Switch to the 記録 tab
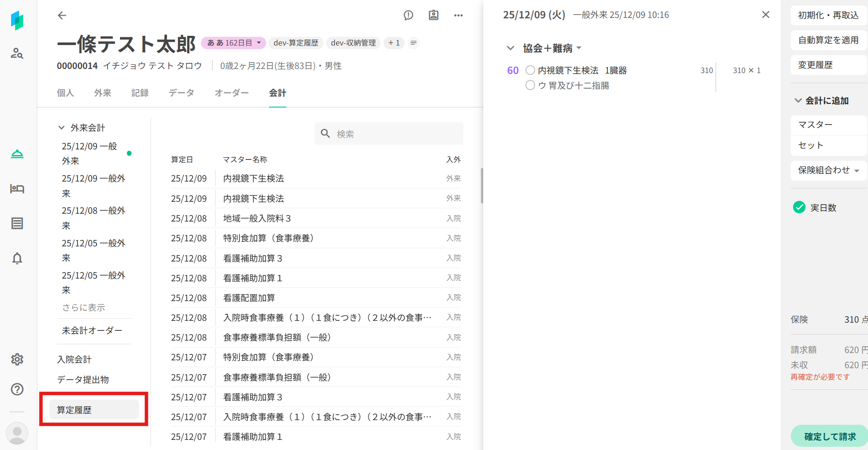Viewport: 868px width, 450px height. click(140, 93)
